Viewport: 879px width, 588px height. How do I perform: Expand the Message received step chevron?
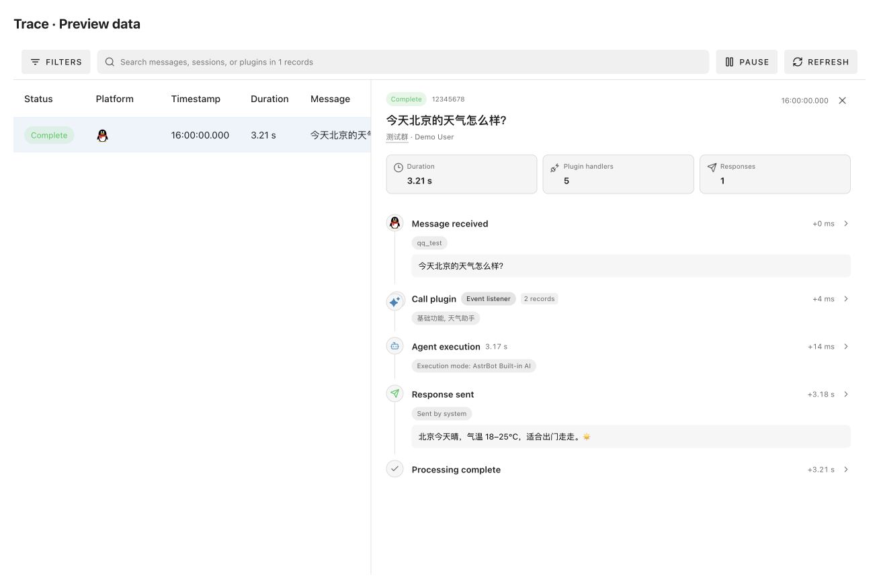click(846, 224)
